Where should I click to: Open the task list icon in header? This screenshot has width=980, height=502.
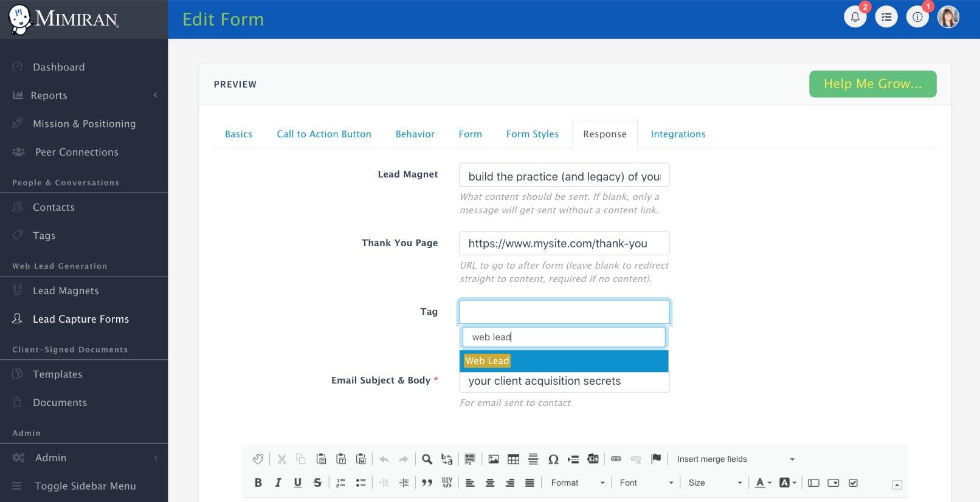tap(886, 17)
